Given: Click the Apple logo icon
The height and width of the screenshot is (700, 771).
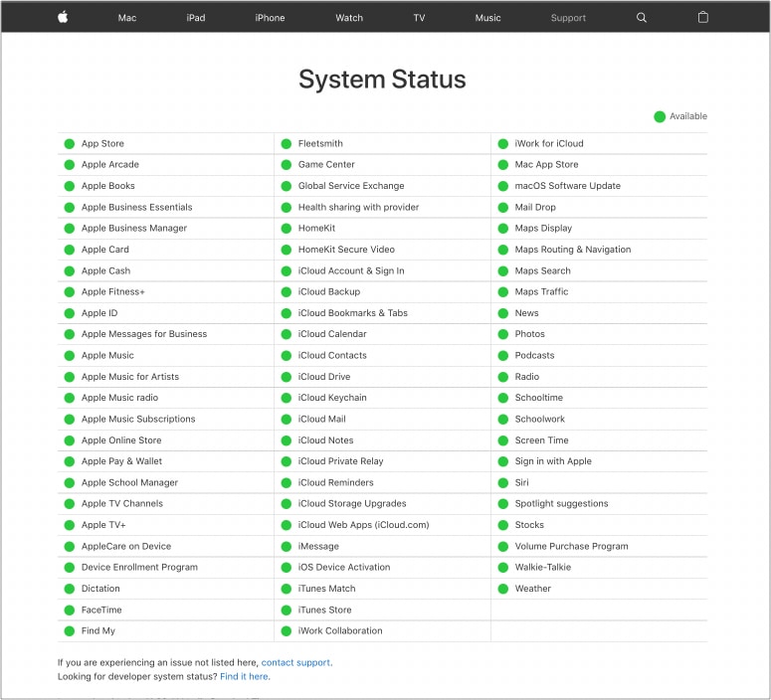Looking at the screenshot, I should (x=63, y=17).
